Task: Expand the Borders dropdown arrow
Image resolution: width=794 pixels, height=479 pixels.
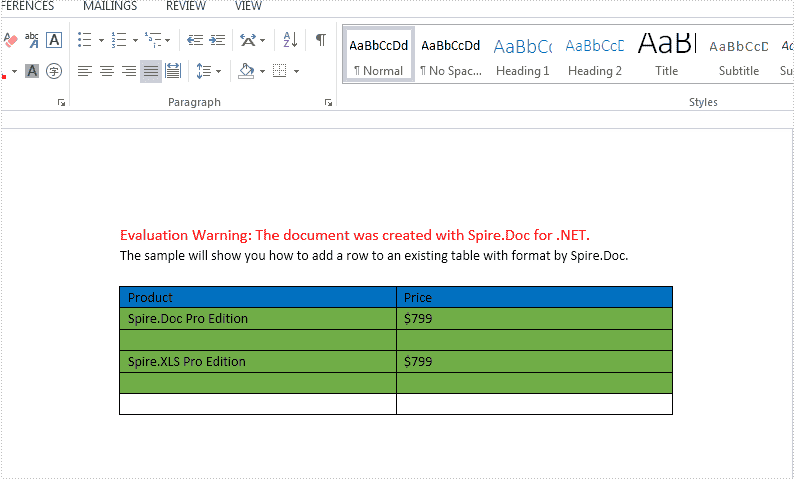Action: [x=296, y=71]
